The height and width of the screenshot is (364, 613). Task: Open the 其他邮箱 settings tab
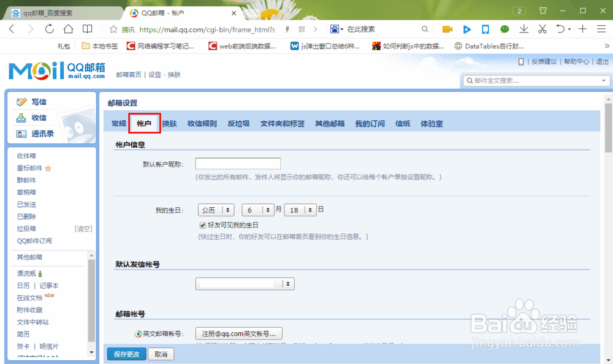(330, 124)
